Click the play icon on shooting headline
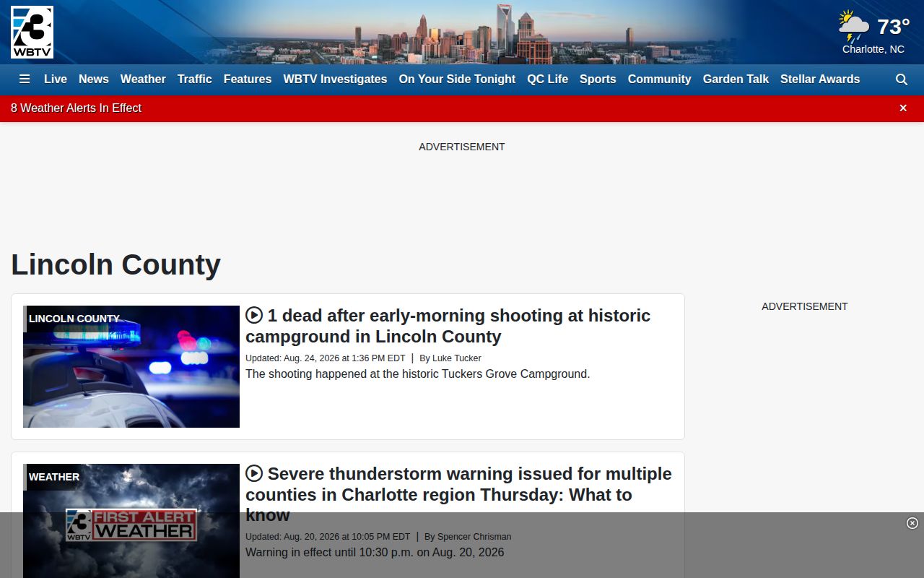Screen dimensions: 924x578 click(x=254, y=315)
